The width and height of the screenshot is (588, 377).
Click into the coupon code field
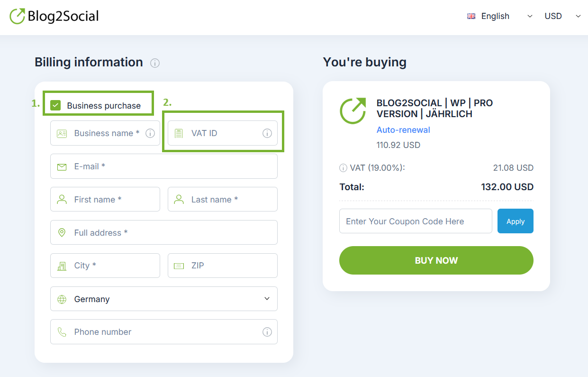pyautogui.click(x=416, y=221)
